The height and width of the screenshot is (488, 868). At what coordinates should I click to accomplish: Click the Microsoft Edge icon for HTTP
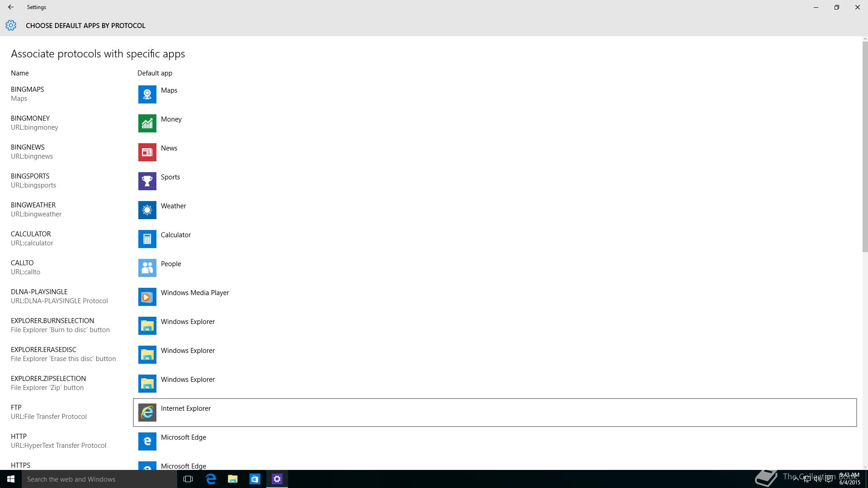point(147,441)
